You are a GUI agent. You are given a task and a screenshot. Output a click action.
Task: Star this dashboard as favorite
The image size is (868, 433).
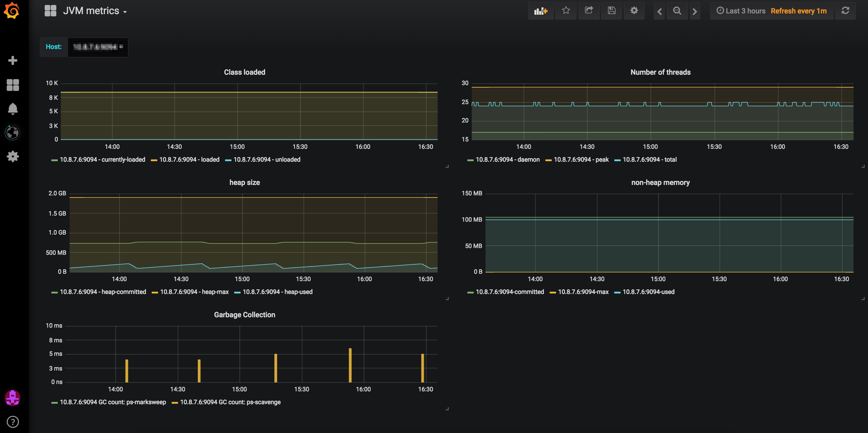[x=566, y=11]
